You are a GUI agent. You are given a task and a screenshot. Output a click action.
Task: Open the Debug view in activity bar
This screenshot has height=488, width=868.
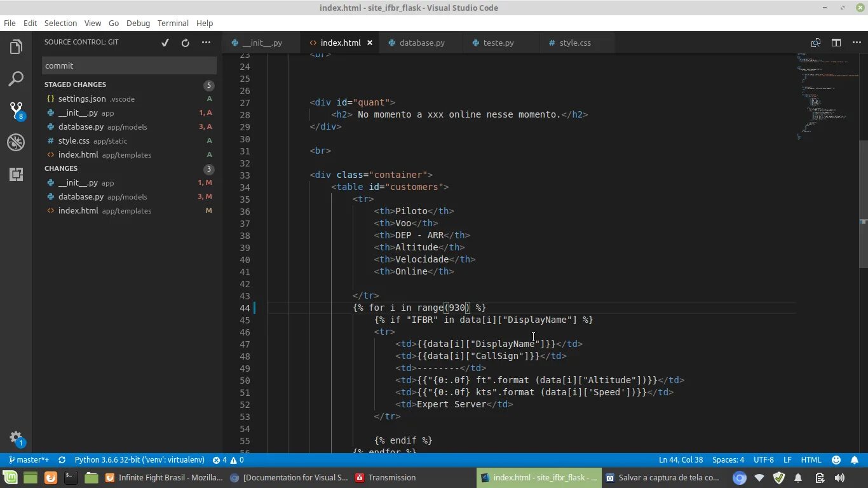click(x=16, y=142)
